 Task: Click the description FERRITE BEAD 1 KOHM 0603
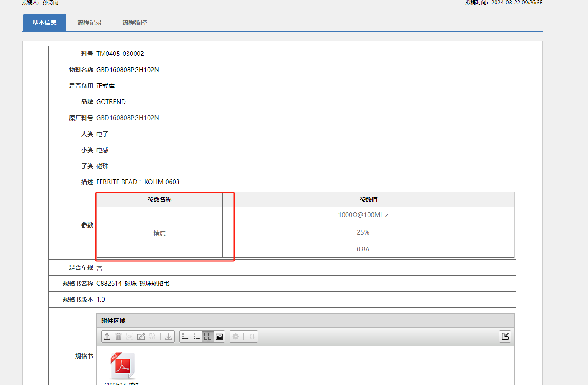click(138, 182)
